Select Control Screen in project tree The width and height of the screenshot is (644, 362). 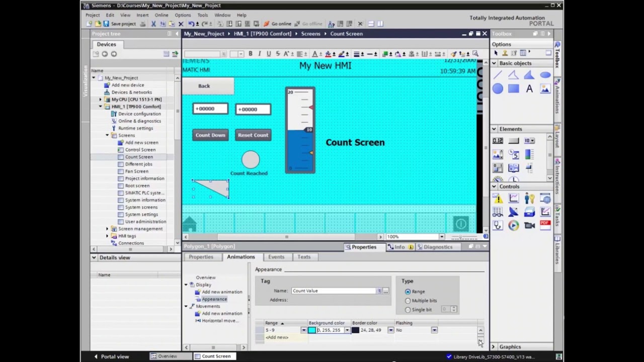(x=140, y=150)
